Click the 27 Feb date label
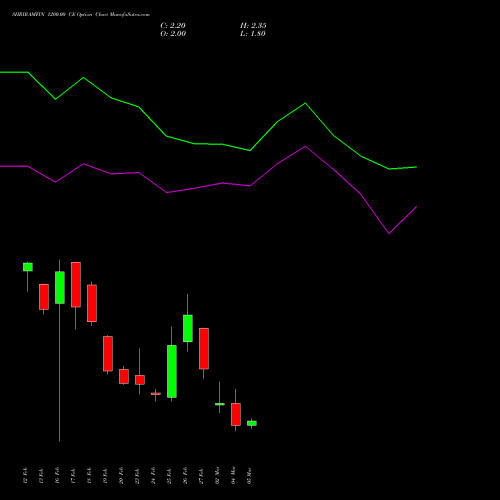 (201, 476)
